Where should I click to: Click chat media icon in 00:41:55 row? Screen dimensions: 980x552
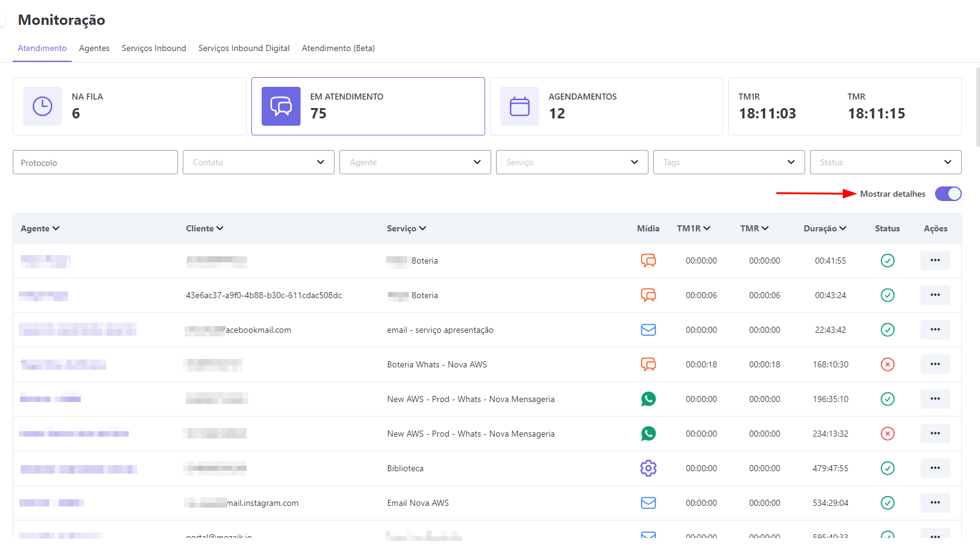[648, 261]
